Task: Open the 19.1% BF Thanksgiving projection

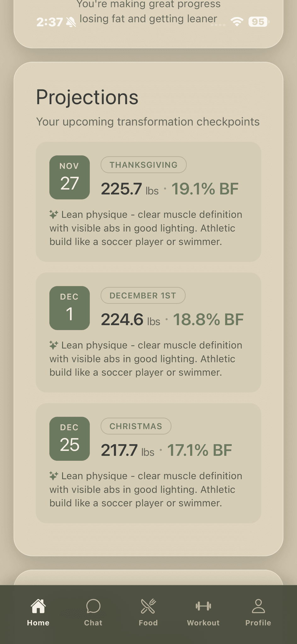Action: point(205,189)
